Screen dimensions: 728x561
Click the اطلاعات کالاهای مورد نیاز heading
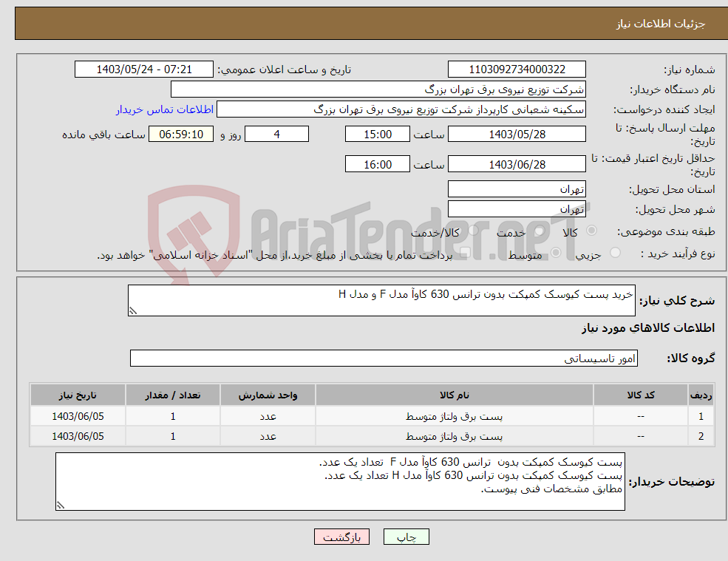tap(648, 328)
